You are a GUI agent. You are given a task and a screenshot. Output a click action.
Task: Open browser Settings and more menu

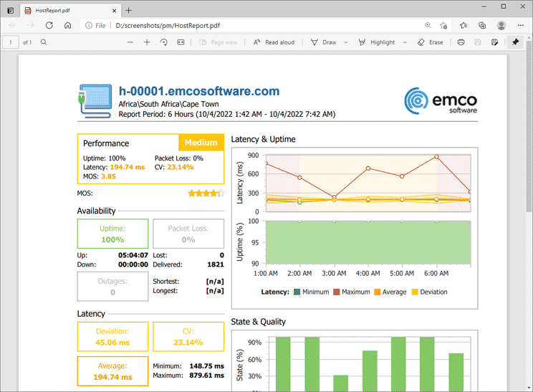520,25
